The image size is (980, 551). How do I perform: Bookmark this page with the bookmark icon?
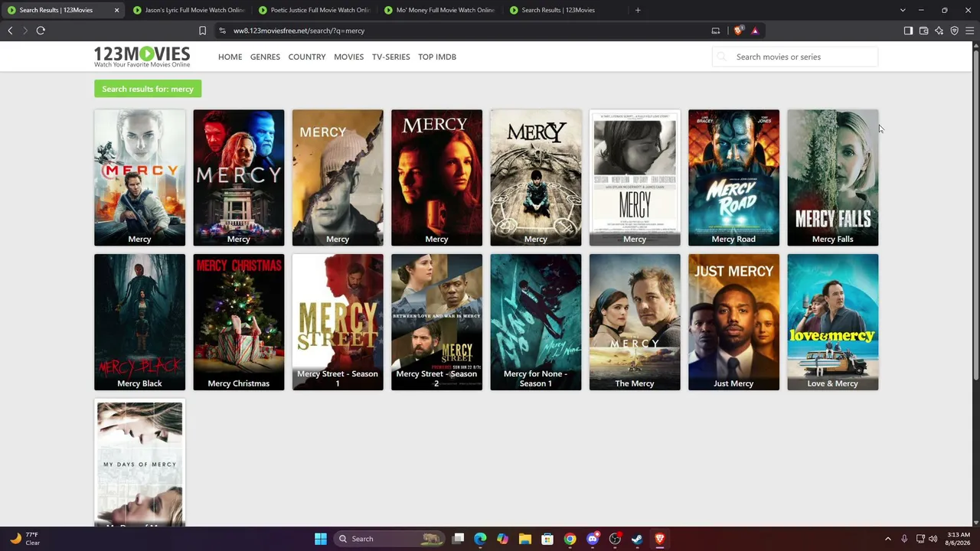[x=202, y=31]
